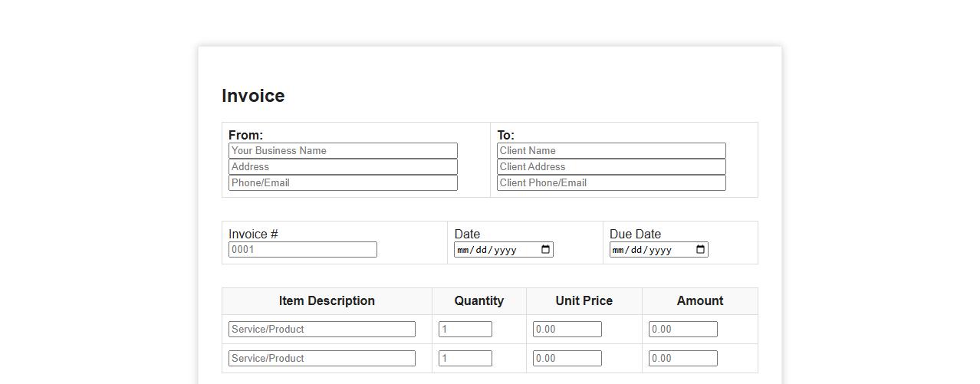
Task: Focus the Client Address field
Action: point(611,166)
